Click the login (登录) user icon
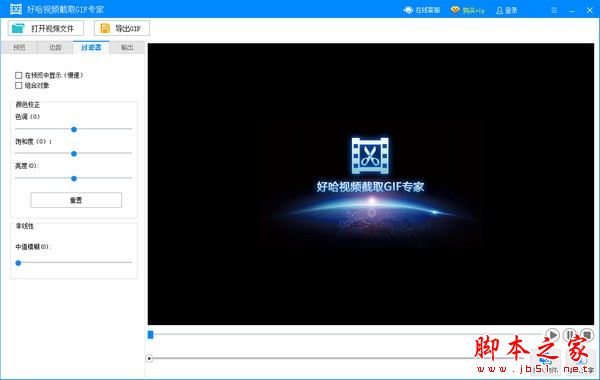The width and height of the screenshot is (600, 380). tap(499, 10)
